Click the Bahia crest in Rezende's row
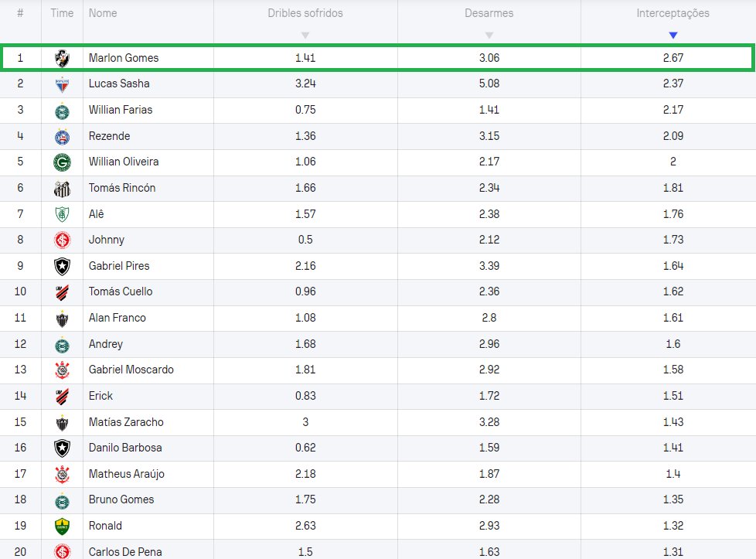 pyautogui.click(x=62, y=136)
